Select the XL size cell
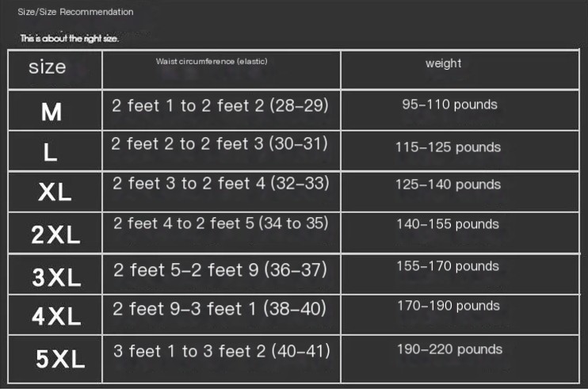The width and height of the screenshot is (588, 389). coord(55,192)
